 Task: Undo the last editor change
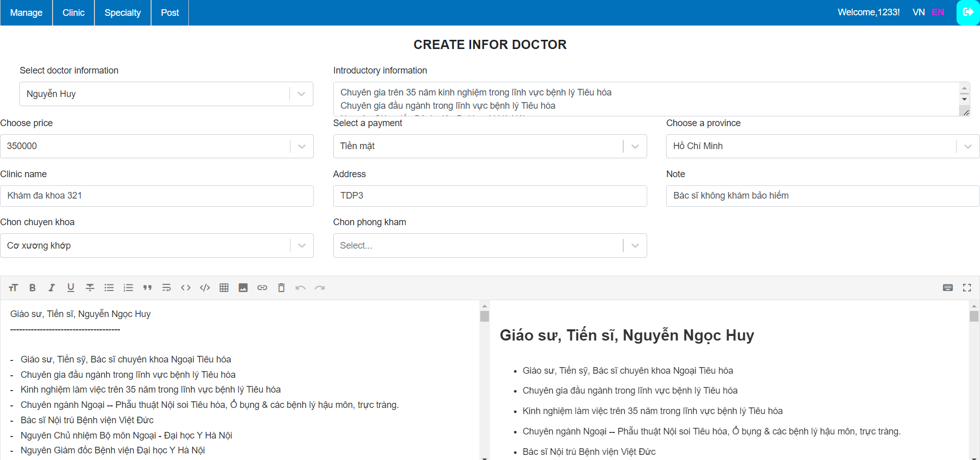tap(301, 287)
